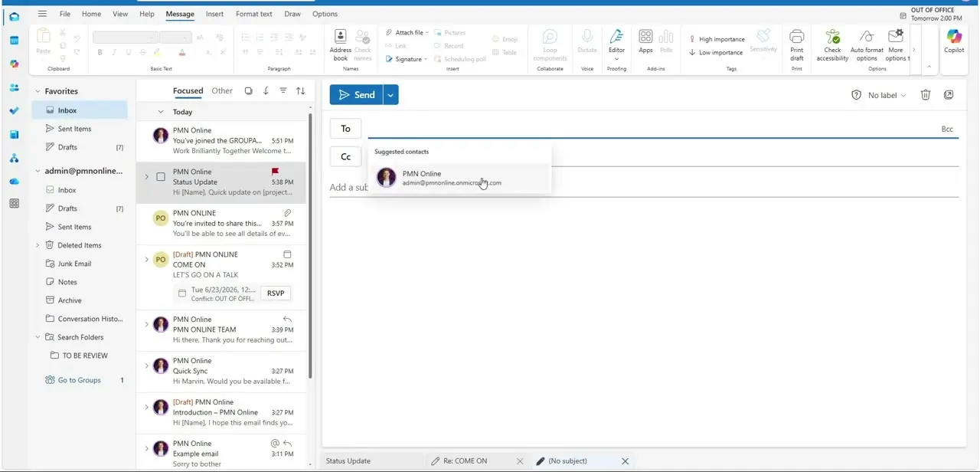Collapse the ribbon with the up chevron
The image size is (980, 472).
point(929,67)
